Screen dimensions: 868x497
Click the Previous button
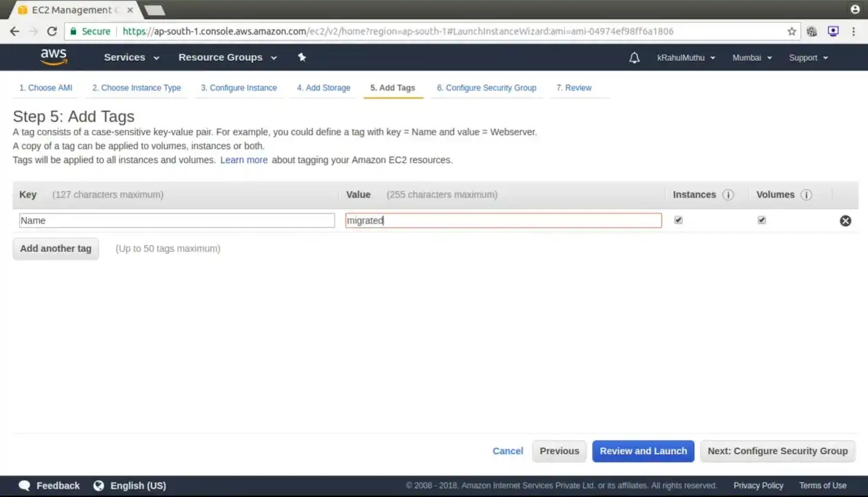click(x=560, y=451)
